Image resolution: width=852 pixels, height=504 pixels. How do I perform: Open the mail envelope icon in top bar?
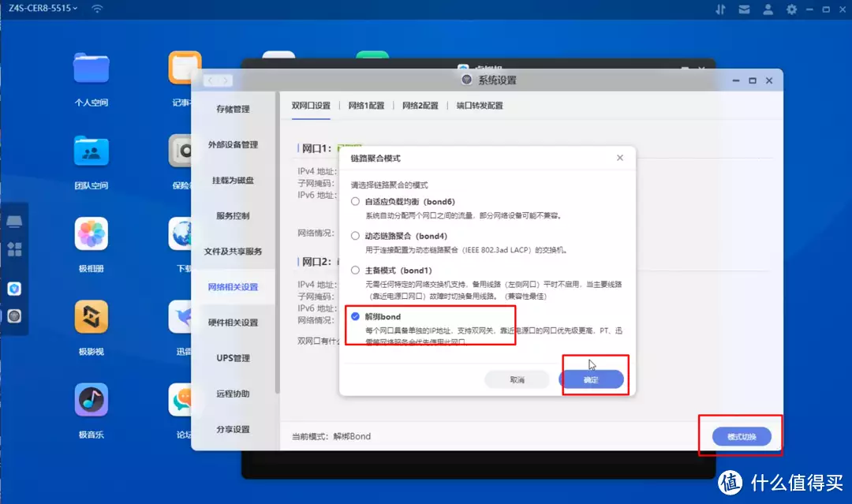745,9
